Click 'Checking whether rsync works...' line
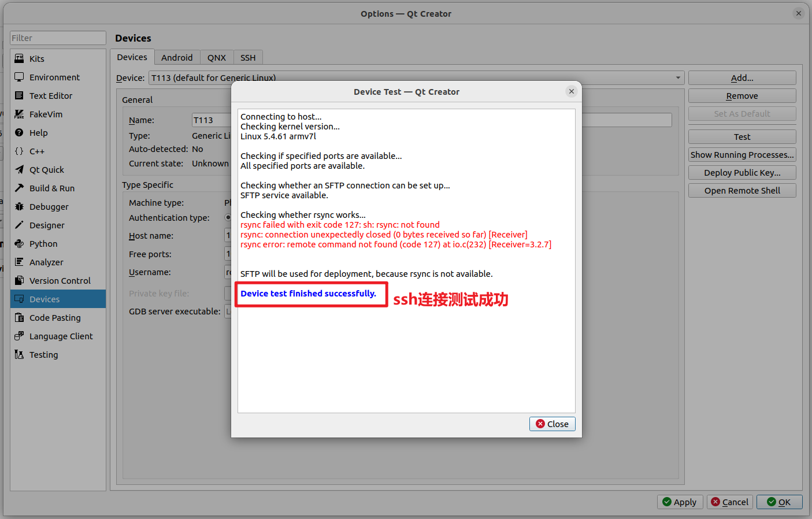 (303, 215)
